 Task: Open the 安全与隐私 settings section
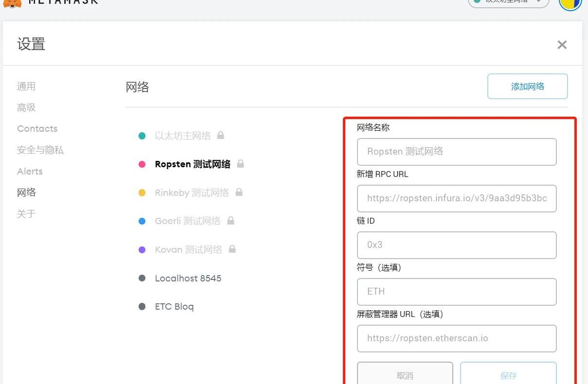click(x=40, y=150)
